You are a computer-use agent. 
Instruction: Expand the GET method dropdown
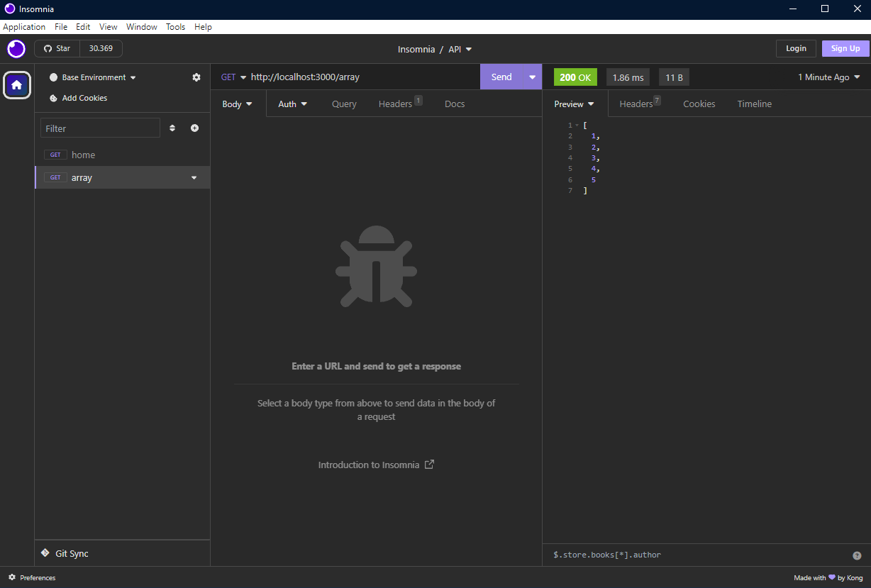[233, 77]
